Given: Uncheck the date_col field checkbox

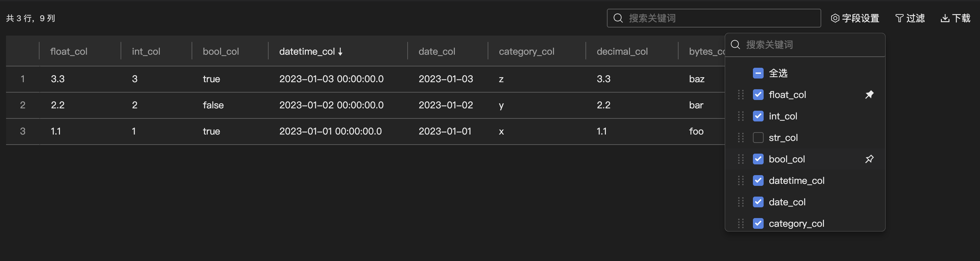Looking at the screenshot, I should pos(758,202).
